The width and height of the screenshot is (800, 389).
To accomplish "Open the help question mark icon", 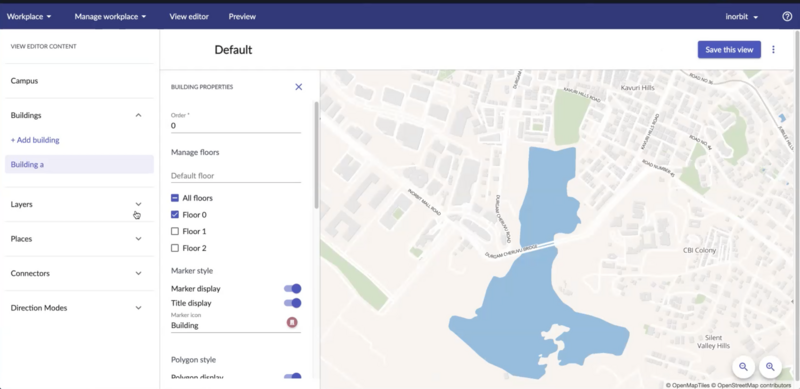I will point(787,16).
